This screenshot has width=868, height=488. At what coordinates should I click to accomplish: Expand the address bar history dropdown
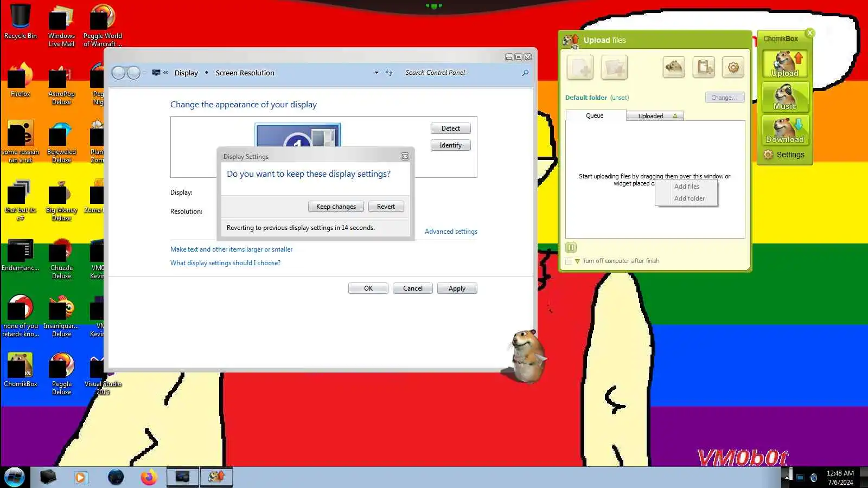[x=376, y=73]
